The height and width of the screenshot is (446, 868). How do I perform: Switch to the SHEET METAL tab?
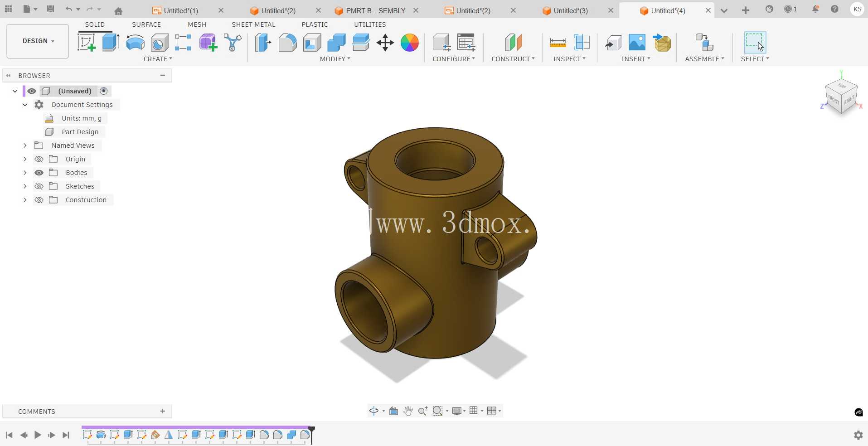pyautogui.click(x=253, y=24)
